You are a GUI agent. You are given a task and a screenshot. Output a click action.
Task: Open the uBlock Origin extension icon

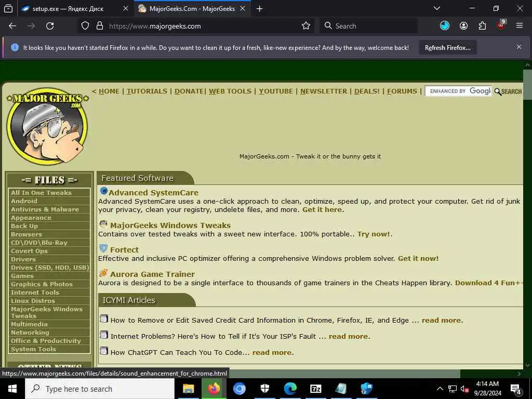point(501,25)
